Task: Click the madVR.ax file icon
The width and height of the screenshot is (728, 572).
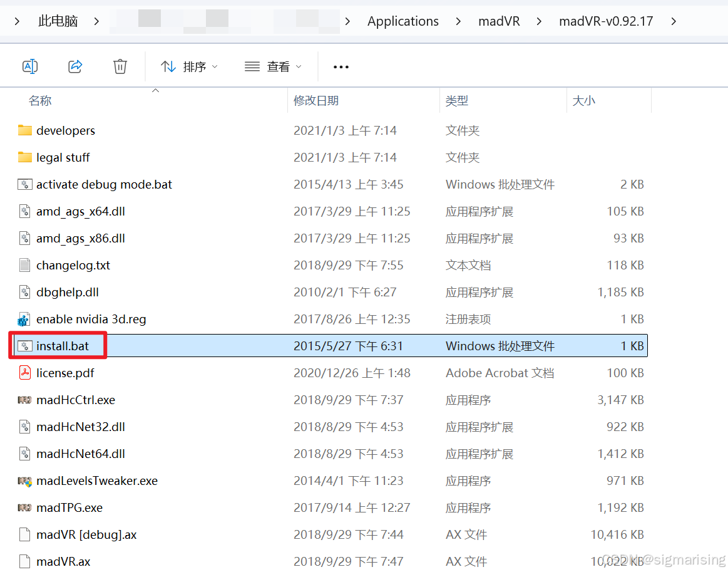Action: (x=24, y=561)
